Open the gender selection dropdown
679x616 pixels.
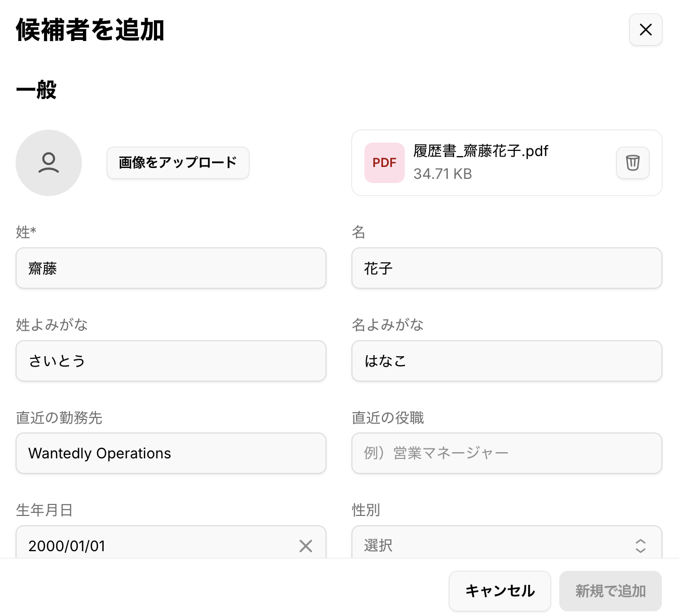click(498, 544)
